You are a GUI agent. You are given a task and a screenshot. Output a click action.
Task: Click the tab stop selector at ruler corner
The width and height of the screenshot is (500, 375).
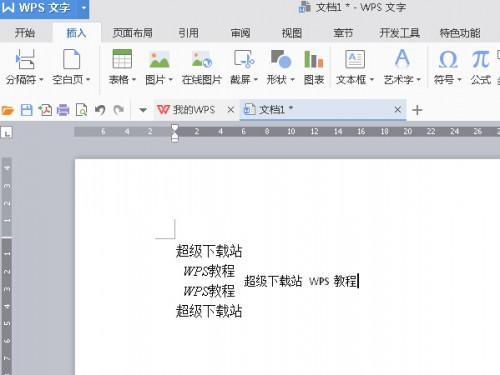point(7,132)
